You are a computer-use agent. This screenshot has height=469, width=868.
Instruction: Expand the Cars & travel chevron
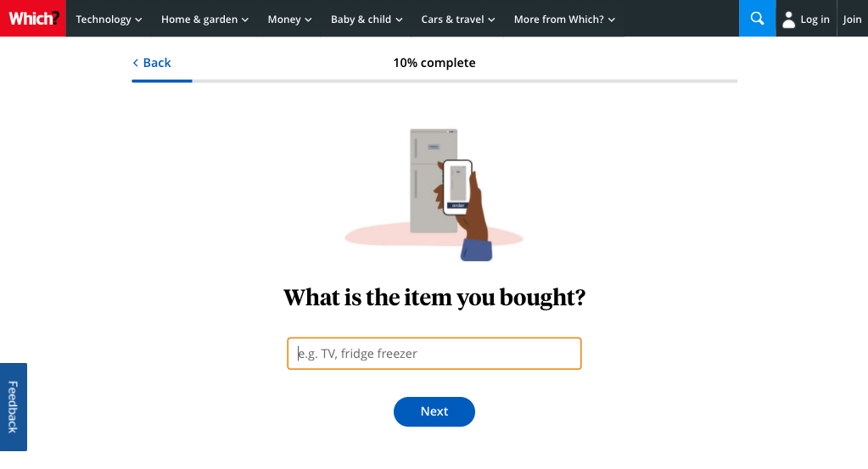[x=491, y=20]
